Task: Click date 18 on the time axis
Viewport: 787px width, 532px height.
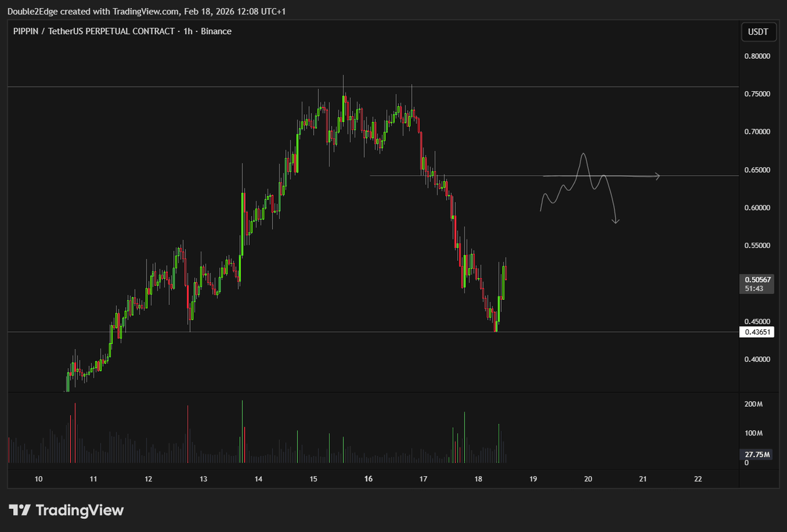Action: click(478, 479)
